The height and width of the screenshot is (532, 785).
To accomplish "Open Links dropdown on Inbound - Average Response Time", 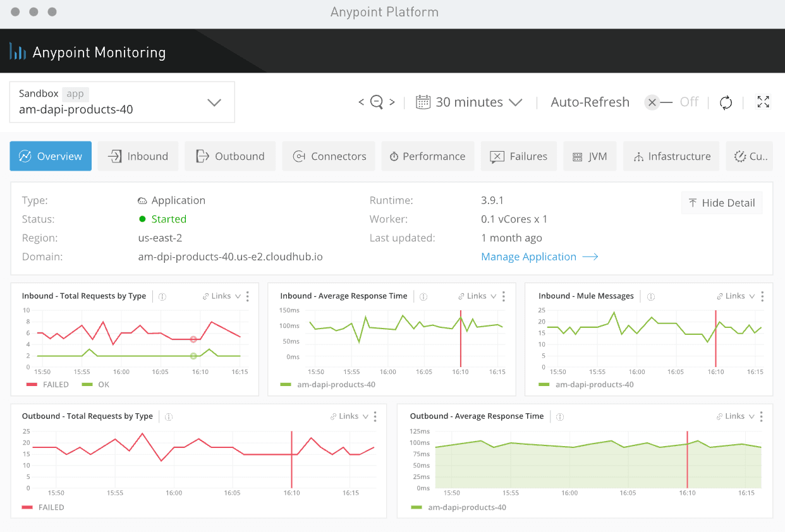I will click(x=478, y=296).
